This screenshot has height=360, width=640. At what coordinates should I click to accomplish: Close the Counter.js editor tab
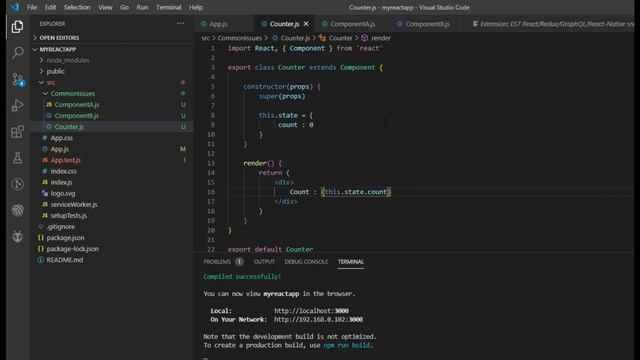click(306, 24)
